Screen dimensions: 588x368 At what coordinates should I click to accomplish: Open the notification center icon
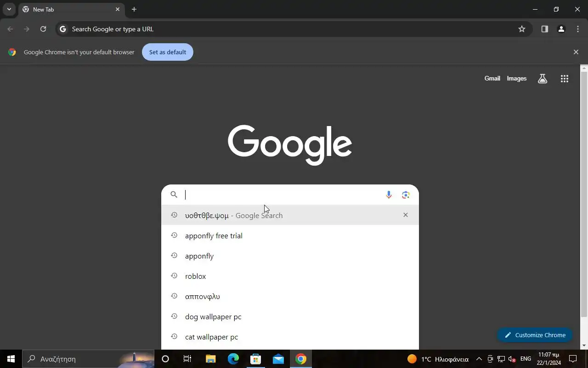(x=573, y=359)
